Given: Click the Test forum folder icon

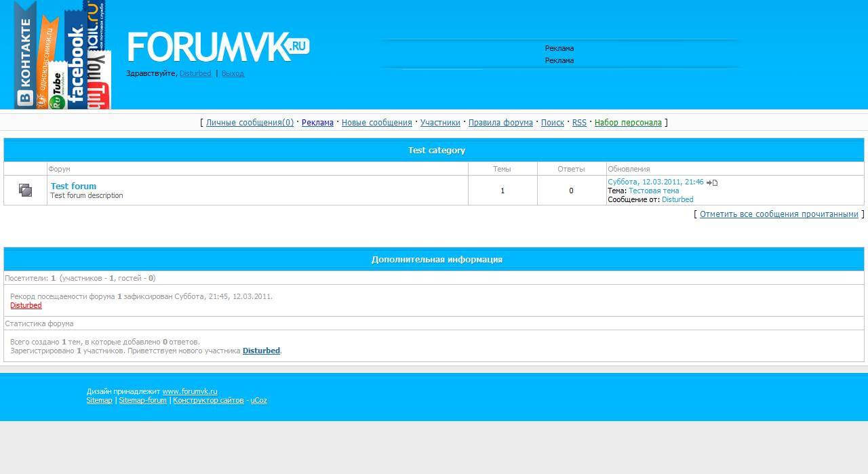Looking at the screenshot, I should click(x=25, y=191).
